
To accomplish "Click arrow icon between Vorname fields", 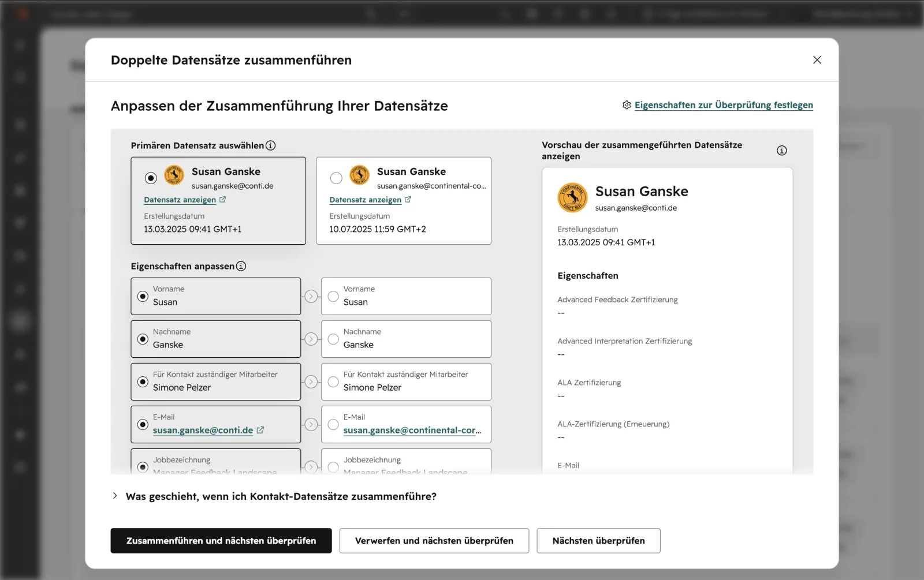I will 311,296.
